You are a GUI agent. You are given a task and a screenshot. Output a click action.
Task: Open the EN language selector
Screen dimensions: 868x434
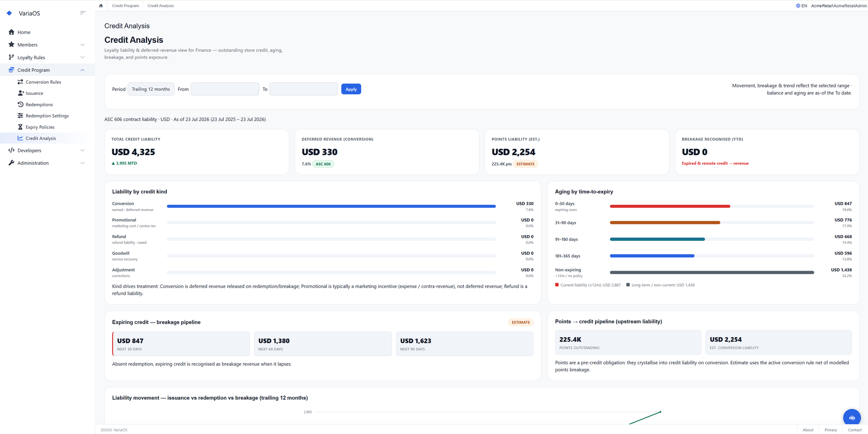[801, 6]
